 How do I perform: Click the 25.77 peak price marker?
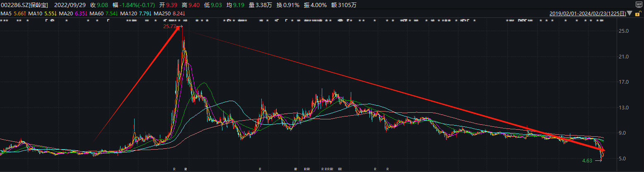[169, 26]
